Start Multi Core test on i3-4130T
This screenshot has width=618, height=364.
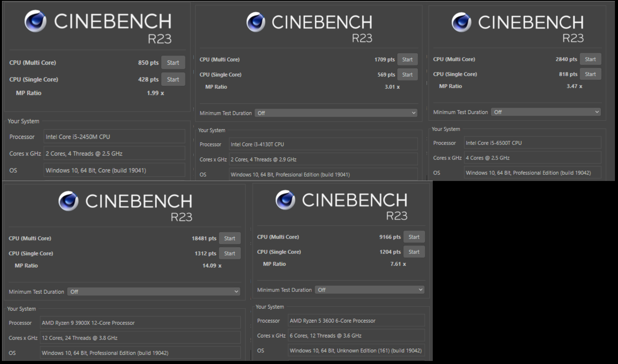pos(407,59)
